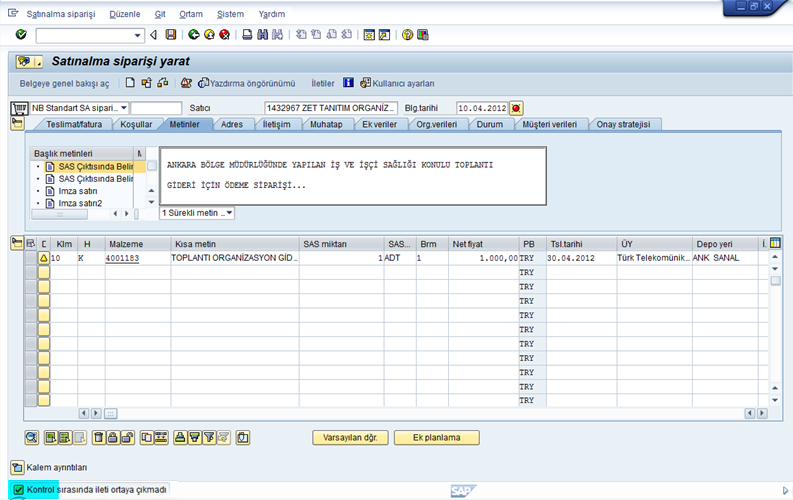The image size is (793, 500).
Task: Switch to the Onay stratejisi tab
Action: click(x=623, y=124)
